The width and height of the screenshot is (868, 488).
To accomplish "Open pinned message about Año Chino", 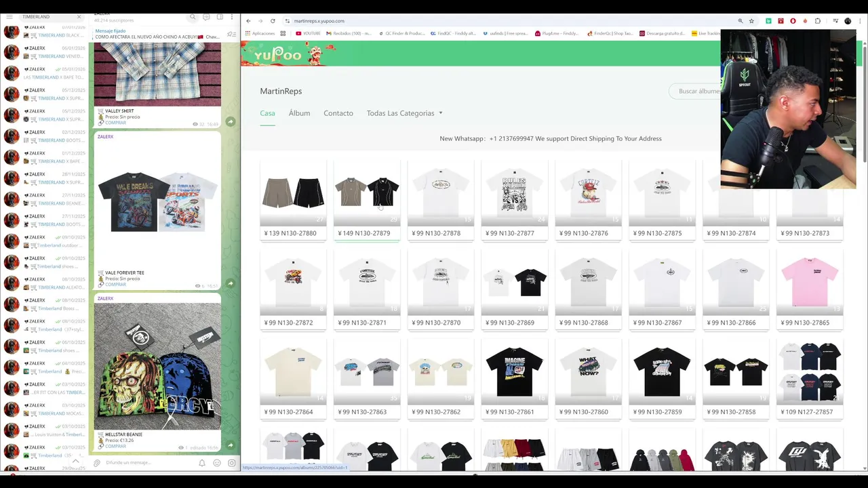I will (x=157, y=34).
